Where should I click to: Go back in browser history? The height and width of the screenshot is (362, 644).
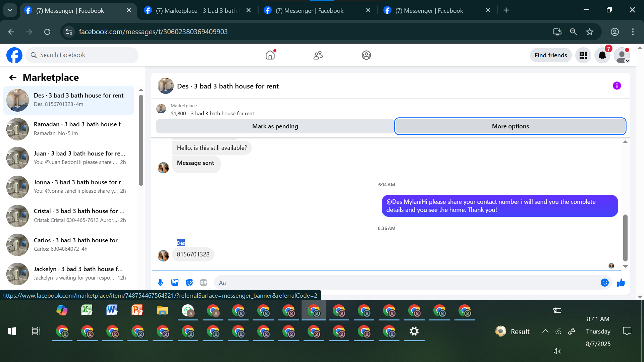tap(11, 32)
